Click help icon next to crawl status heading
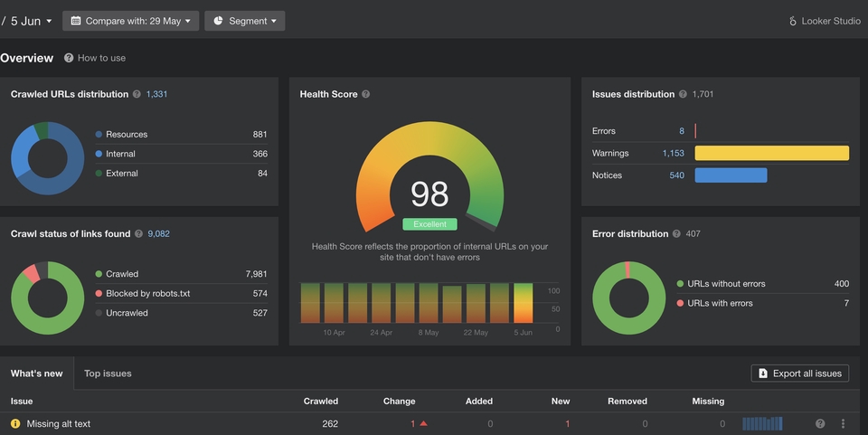The height and width of the screenshot is (435, 868). [x=138, y=234]
